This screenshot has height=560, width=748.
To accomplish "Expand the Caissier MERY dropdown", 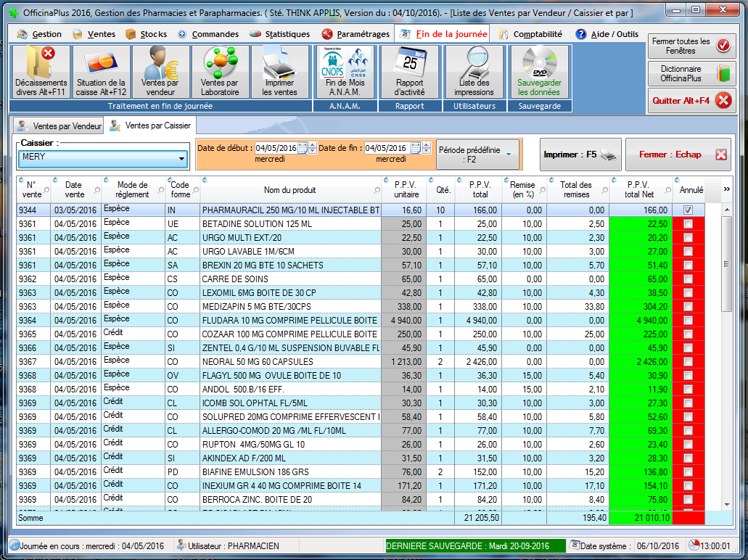I will [x=181, y=157].
